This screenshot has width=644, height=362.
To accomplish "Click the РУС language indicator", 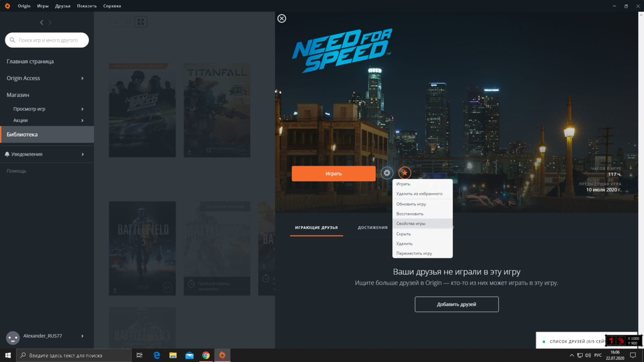I will point(598,355).
